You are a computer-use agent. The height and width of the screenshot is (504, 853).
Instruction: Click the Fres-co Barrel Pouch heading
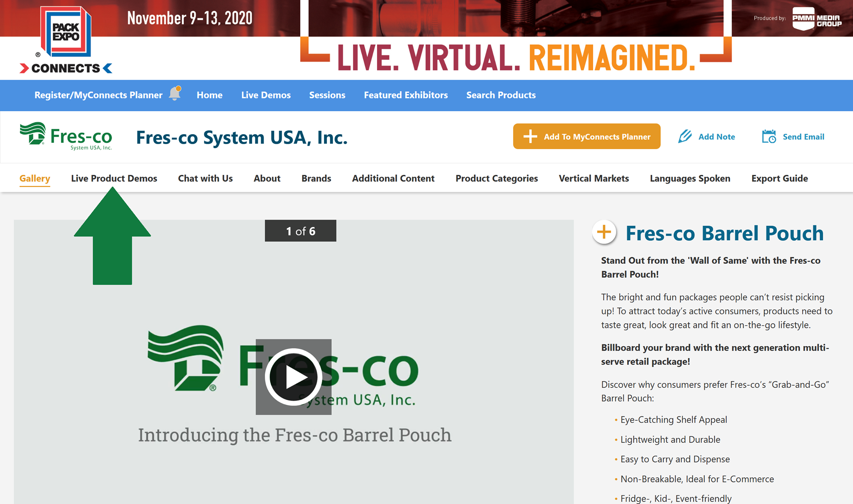[x=725, y=233]
